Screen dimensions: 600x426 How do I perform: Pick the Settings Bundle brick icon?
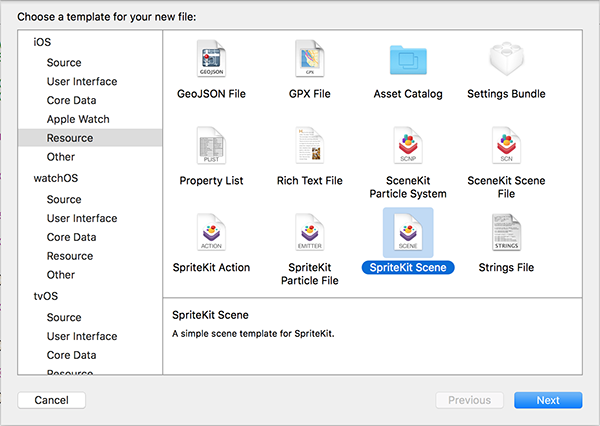(506, 59)
